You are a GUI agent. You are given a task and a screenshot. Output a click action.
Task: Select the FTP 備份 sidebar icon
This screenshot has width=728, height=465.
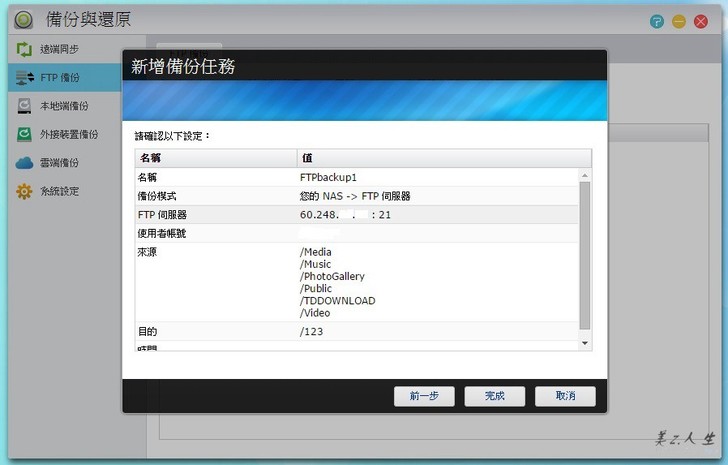pyautogui.click(x=24, y=78)
